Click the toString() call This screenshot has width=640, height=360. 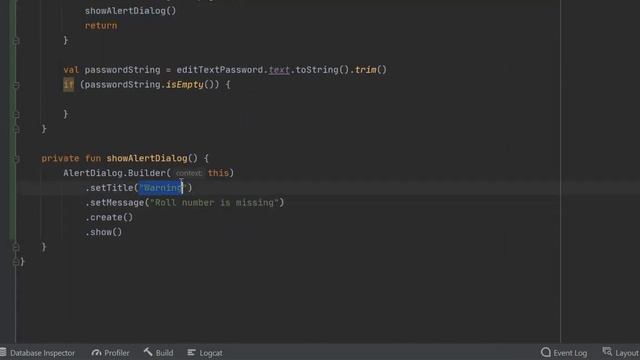pyautogui.click(x=322, y=70)
